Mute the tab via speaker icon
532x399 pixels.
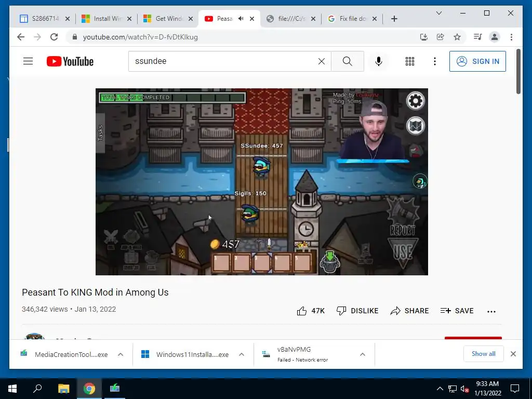coord(241,19)
